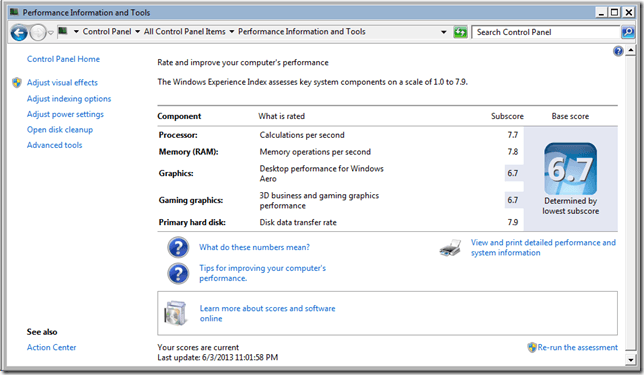The width and height of the screenshot is (644, 375).
Task: Minimize the Performance Information window
Action: click(601, 12)
